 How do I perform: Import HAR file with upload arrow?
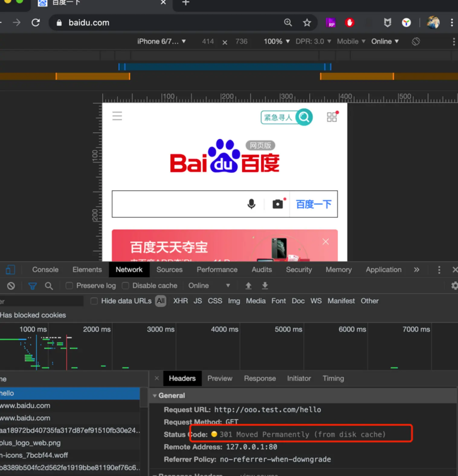248,286
